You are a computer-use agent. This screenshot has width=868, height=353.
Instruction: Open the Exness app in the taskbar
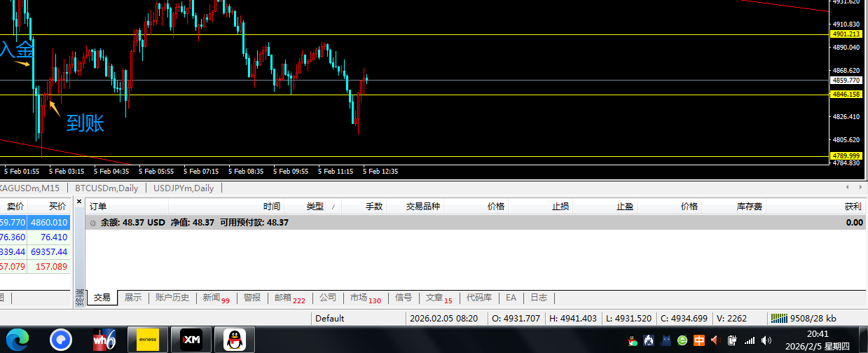click(x=147, y=340)
